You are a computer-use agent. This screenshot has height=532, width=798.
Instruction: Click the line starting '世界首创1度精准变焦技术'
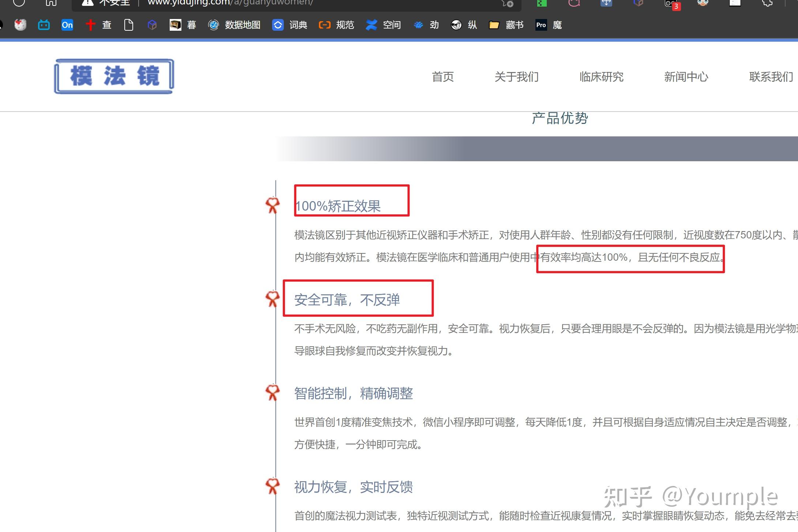pyautogui.click(x=546, y=422)
